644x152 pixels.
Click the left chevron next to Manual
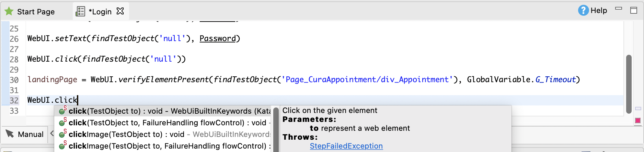[52, 134]
